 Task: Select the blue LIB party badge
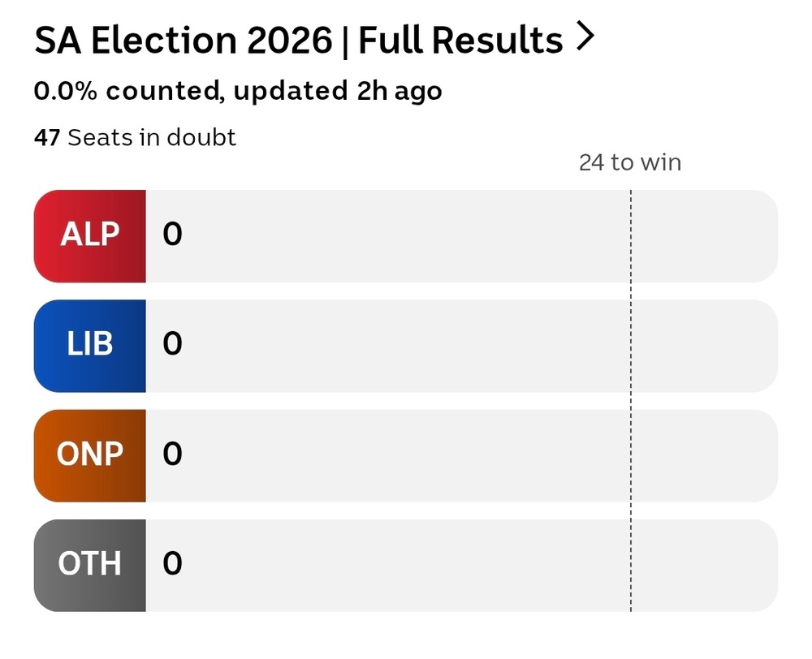click(90, 345)
